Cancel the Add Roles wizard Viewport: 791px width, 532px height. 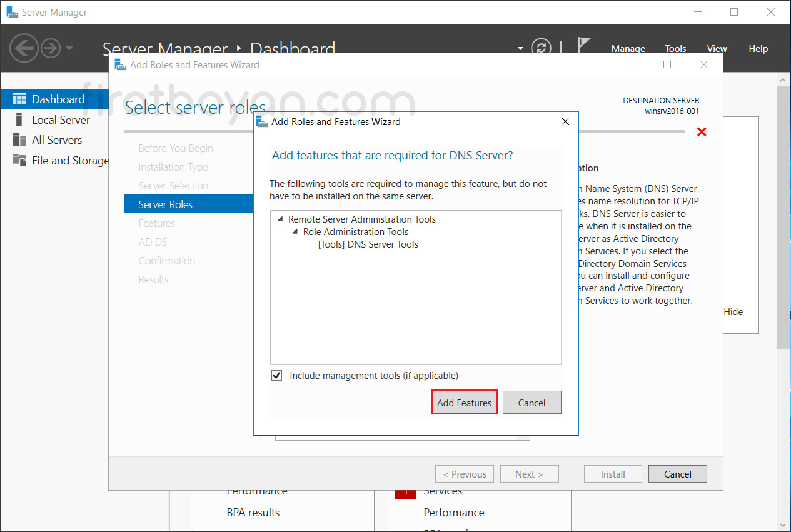click(678, 474)
